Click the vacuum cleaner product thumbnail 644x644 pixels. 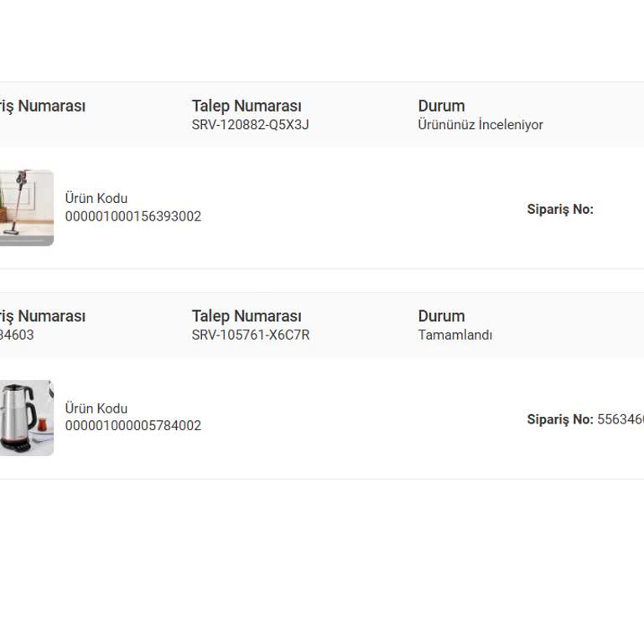(26, 207)
